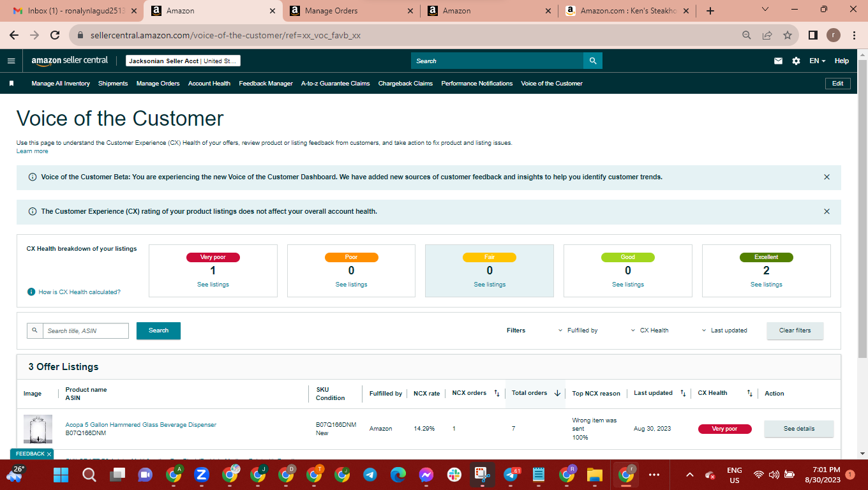Open Feedback Manager

pyautogui.click(x=266, y=84)
